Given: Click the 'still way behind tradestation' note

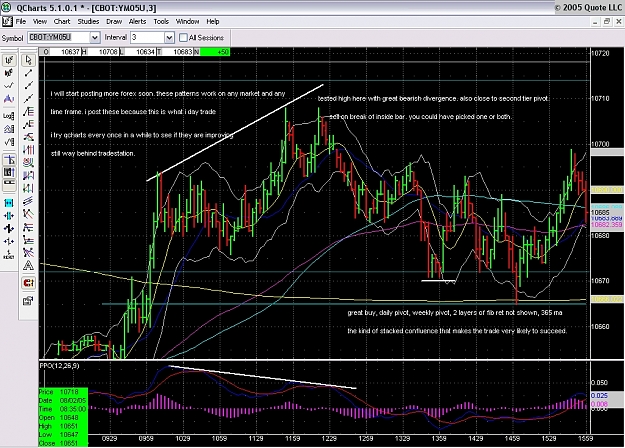Looking at the screenshot, I should 93,153.
